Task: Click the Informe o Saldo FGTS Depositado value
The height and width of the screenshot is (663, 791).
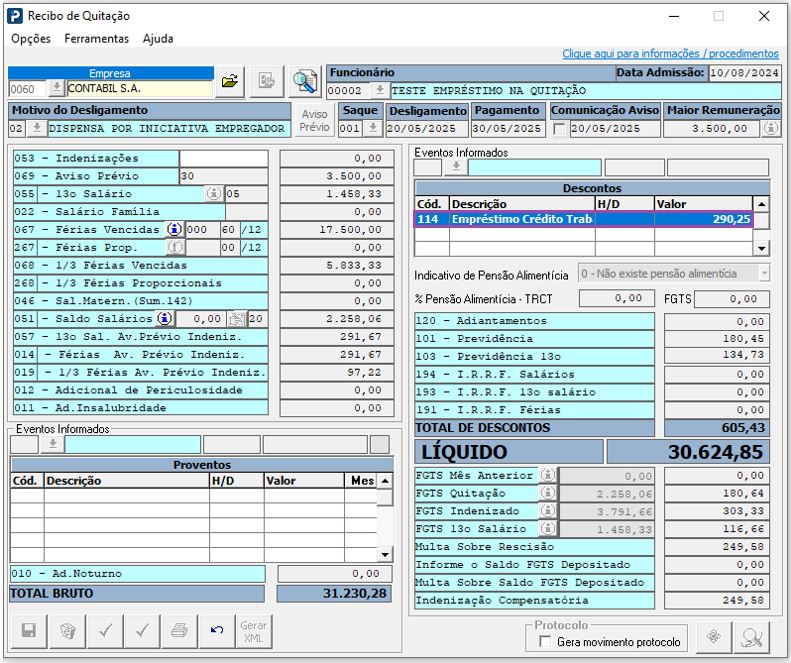Action: point(717,564)
